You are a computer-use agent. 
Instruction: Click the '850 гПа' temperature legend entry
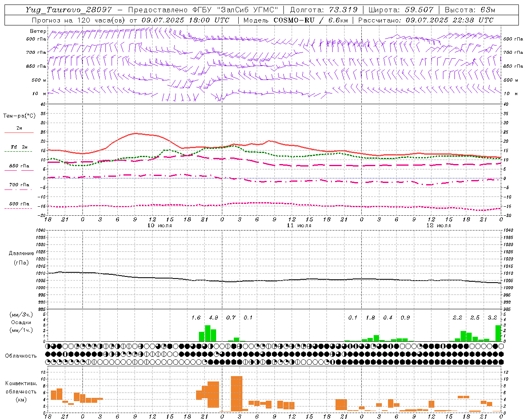[19, 166]
